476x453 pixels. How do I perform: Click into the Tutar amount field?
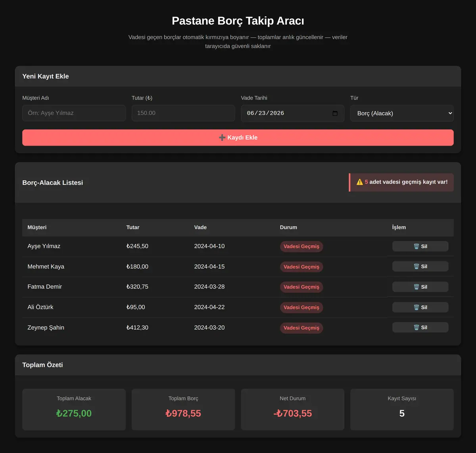183,113
